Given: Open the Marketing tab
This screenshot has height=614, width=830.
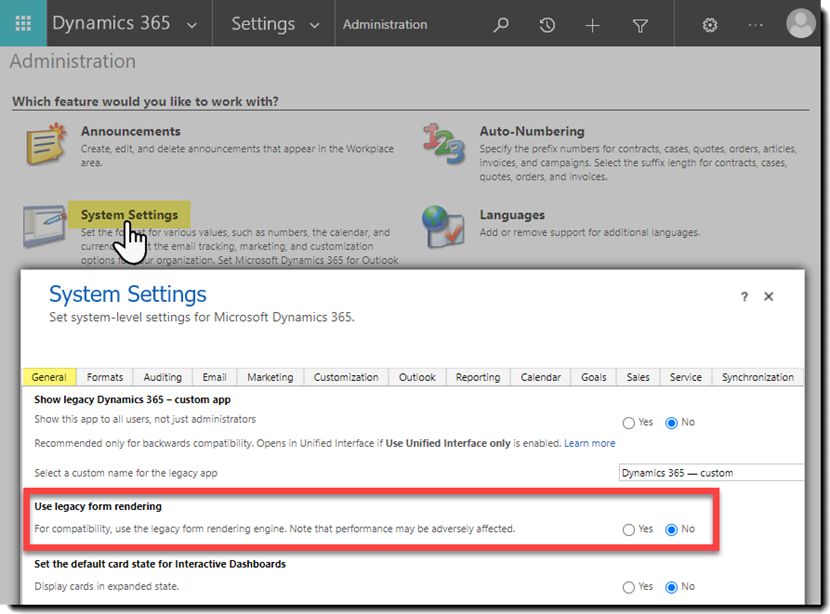Looking at the screenshot, I should [270, 377].
